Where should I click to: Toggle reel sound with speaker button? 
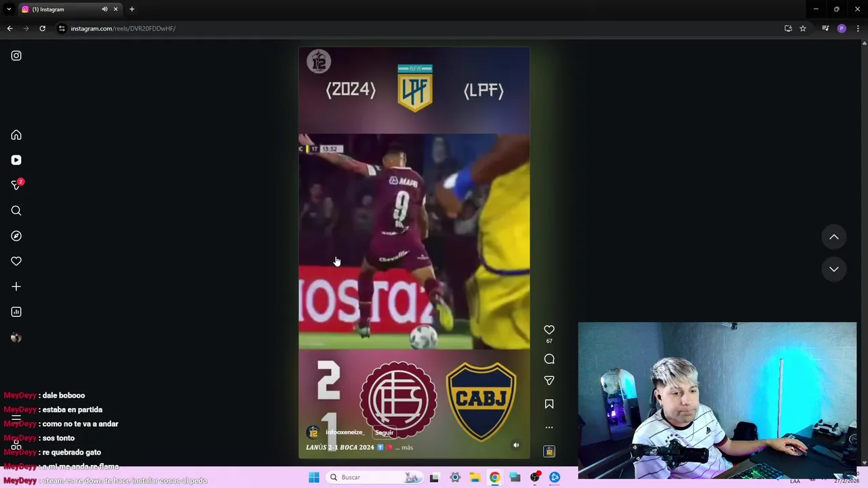pos(516,445)
